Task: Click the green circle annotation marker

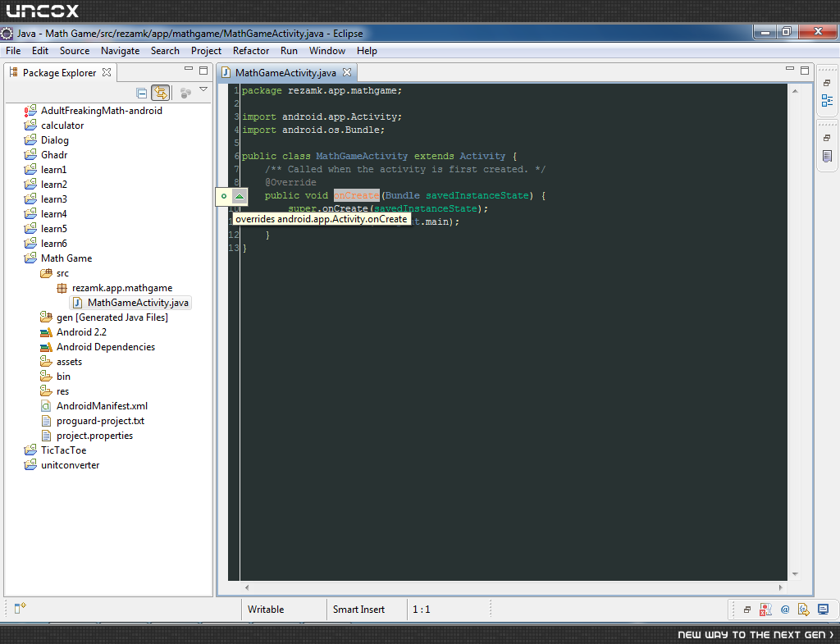Action: coord(224,196)
